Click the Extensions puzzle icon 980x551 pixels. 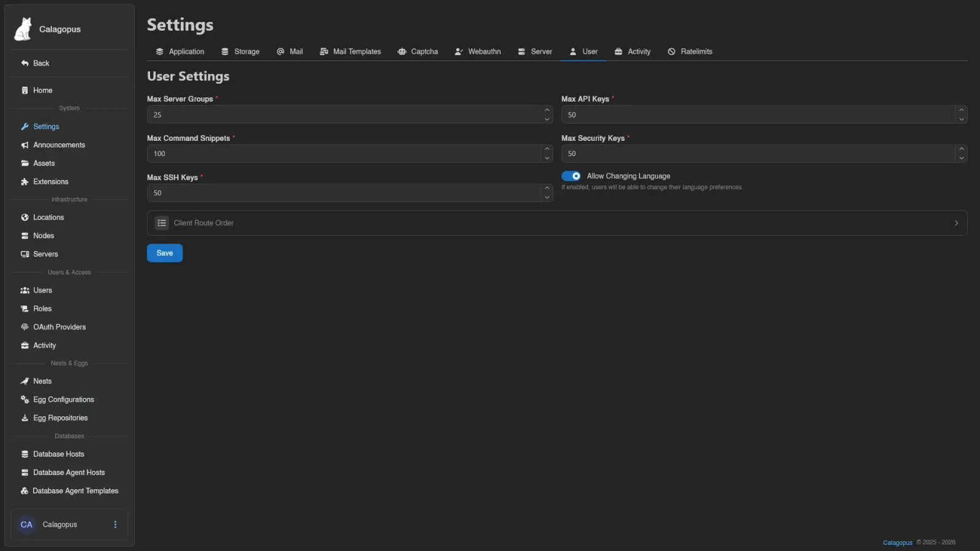25,182
